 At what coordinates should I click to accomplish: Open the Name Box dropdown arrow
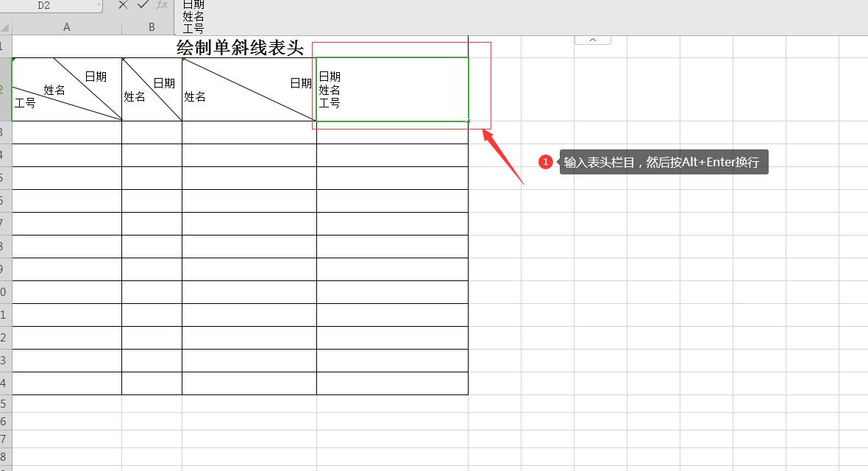99,5
